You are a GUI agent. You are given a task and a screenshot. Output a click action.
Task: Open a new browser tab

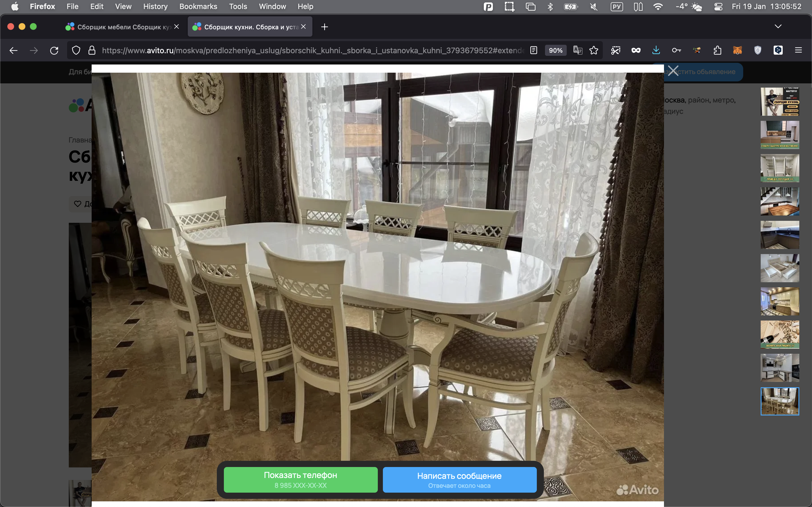[324, 27]
